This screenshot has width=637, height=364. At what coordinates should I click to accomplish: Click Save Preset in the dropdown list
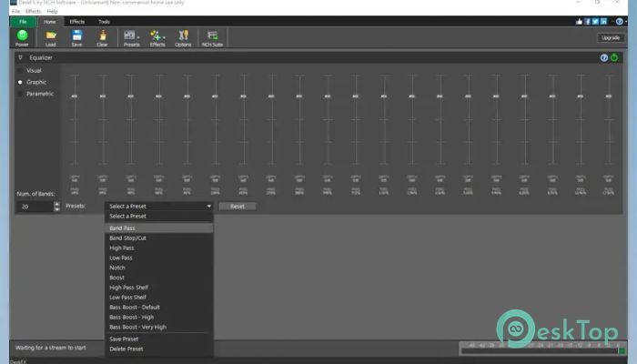point(159,339)
